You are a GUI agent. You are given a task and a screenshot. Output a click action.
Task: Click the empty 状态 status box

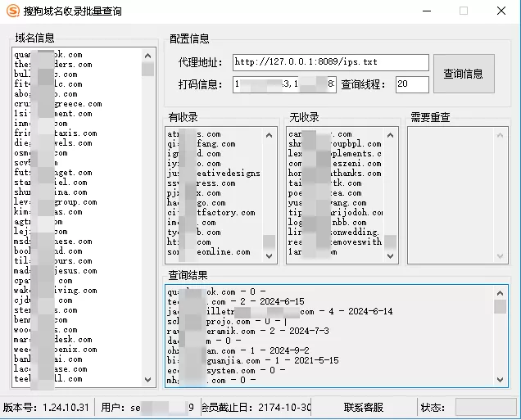tap(485, 407)
